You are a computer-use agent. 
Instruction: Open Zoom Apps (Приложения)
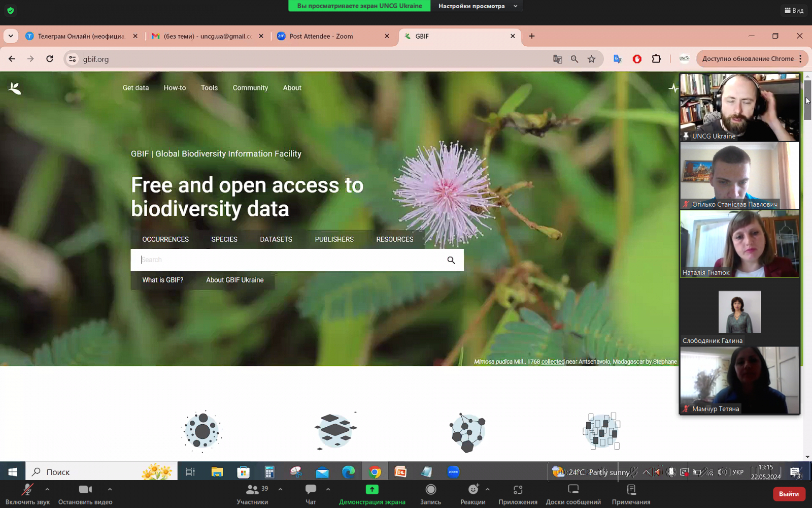click(518, 494)
